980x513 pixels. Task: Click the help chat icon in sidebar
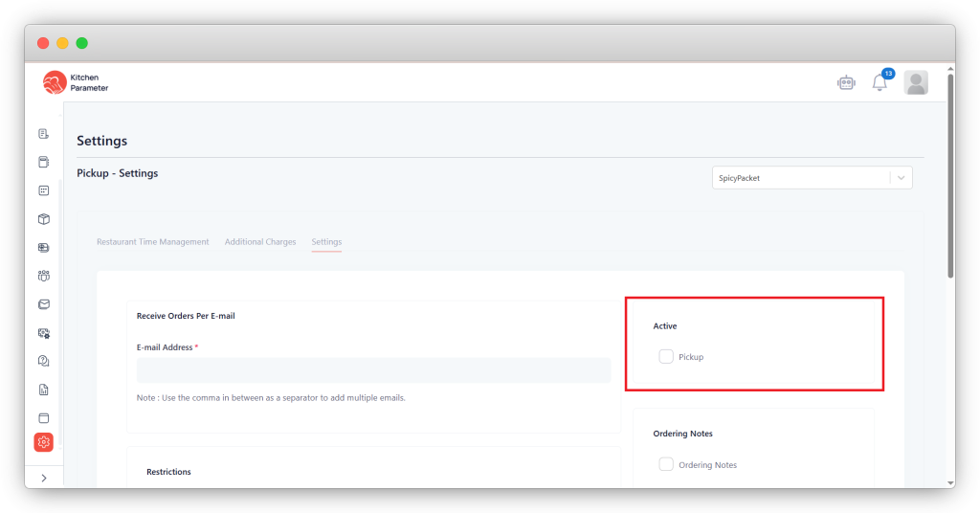coord(44,361)
